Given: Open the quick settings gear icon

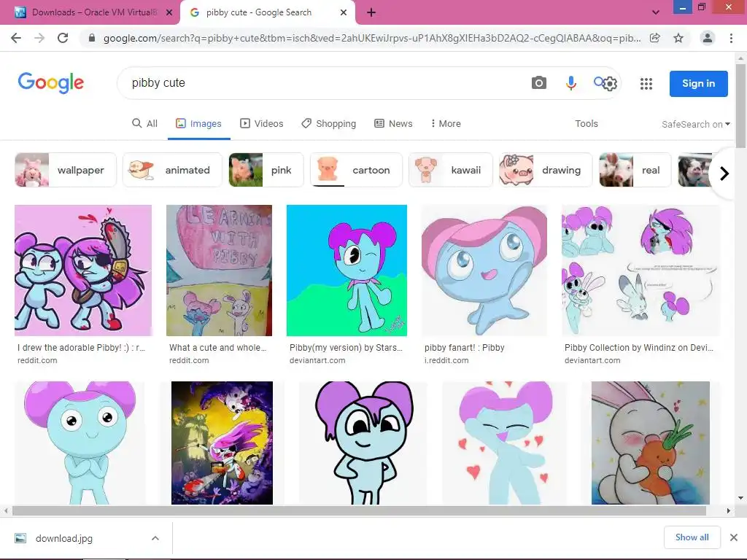Looking at the screenshot, I should [611, 85].
